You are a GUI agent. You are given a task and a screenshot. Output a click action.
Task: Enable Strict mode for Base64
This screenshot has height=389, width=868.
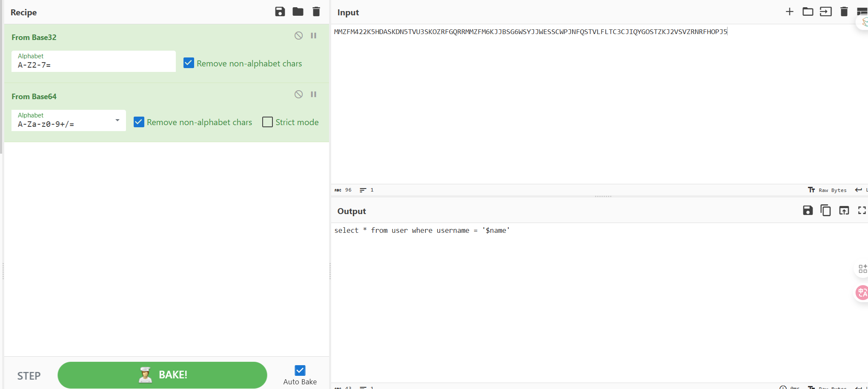coord(267,122)
